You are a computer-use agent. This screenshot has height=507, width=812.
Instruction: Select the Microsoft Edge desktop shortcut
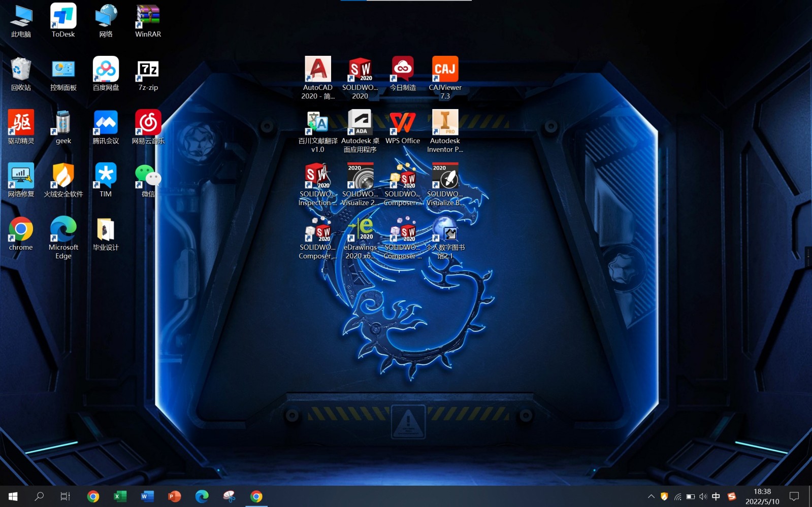point(63,238)
